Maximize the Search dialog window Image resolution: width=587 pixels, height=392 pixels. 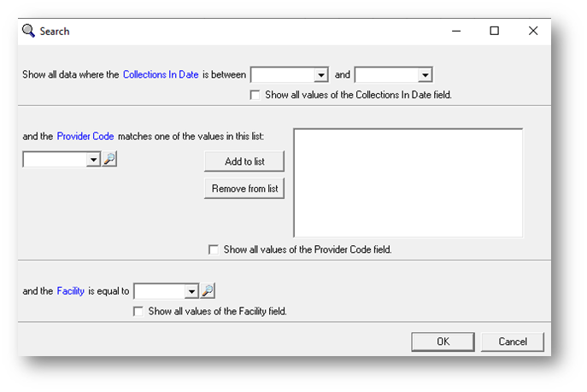(494, 31)
